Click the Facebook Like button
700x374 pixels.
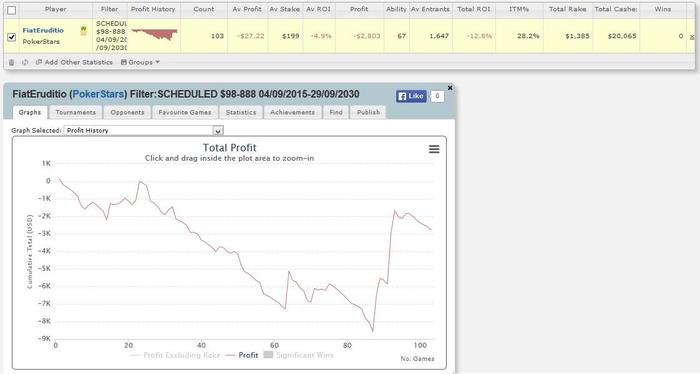[411, 96]
